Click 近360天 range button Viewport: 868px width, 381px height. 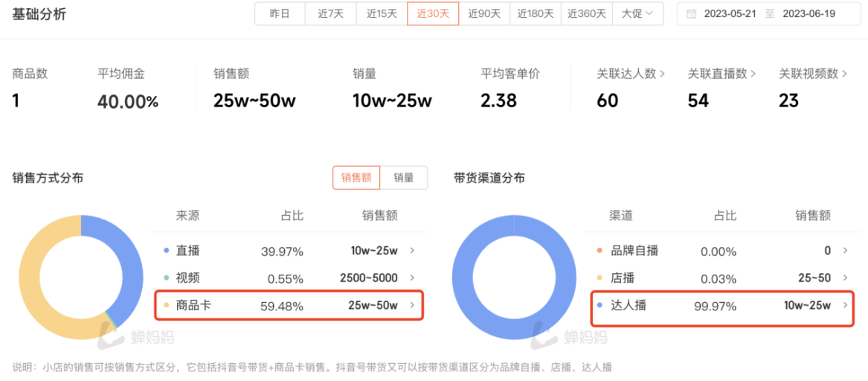point(586,13)
